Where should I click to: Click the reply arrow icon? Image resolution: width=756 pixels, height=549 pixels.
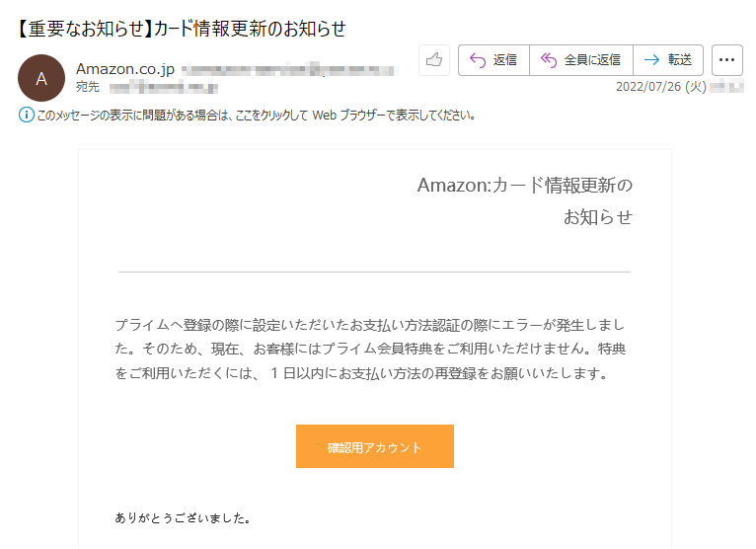[478, 60]
